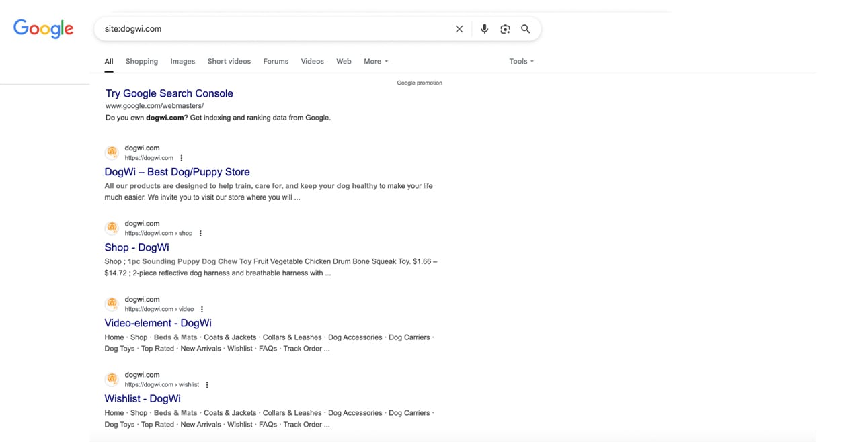Click the https://dogwi.com › video breadcrumb
Image resolution: width=868 pixels, height=442 pixels.
(159, 310)
